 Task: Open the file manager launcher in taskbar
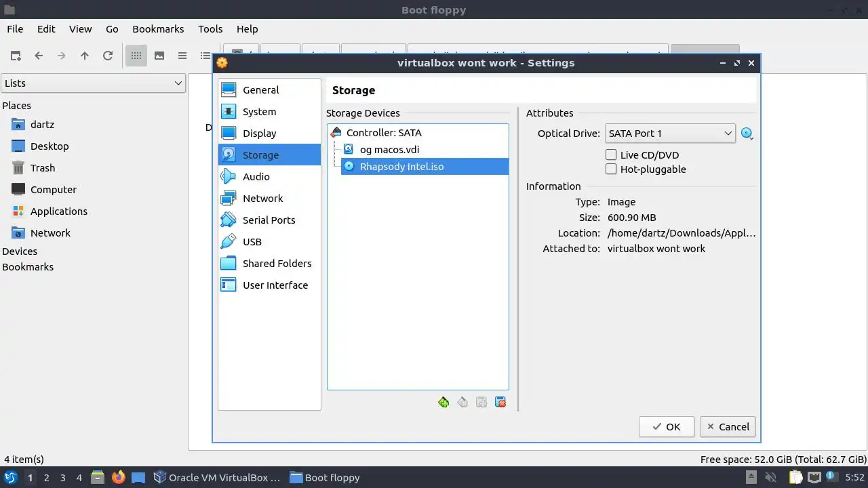(98, 477)
